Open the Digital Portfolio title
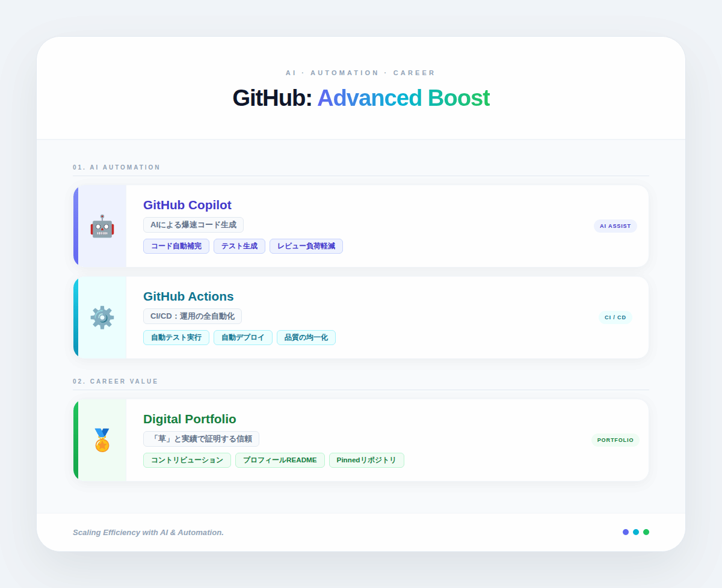 190,419
